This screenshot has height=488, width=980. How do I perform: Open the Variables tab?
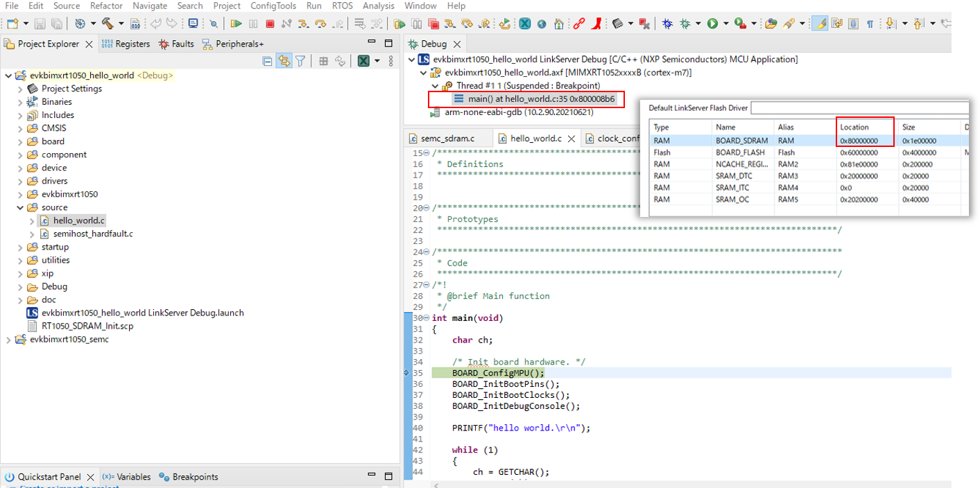(x=126, y=477)
